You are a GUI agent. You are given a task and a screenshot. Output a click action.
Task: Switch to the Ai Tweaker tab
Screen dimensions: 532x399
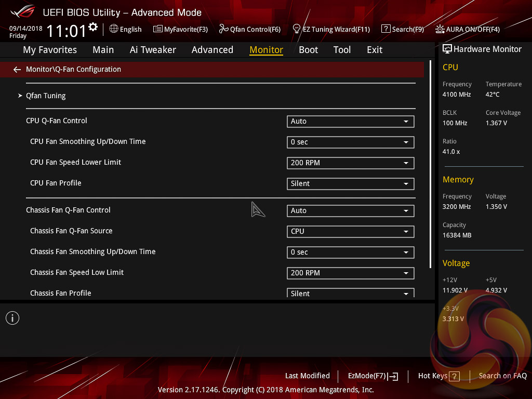pyautogui.click(x=153, y=50)
